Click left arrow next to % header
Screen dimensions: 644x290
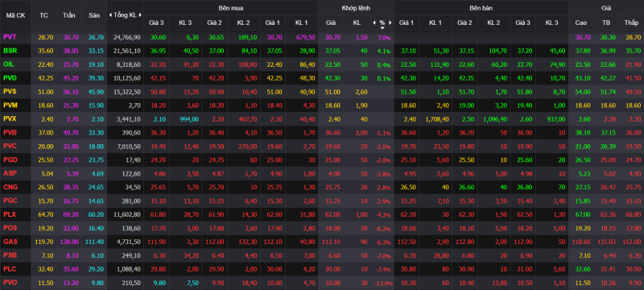[x=374, y=23]
